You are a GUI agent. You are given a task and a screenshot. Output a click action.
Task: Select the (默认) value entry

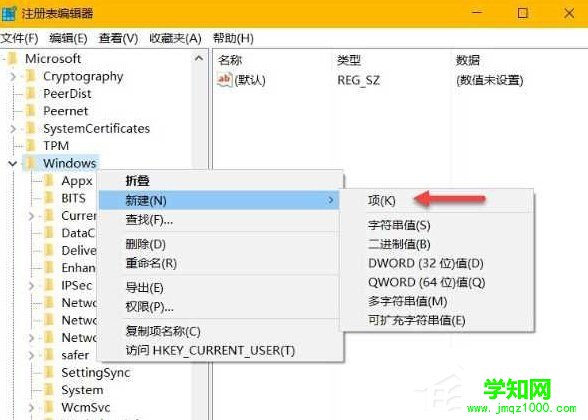pyautogui.click(x=250, y=80)
